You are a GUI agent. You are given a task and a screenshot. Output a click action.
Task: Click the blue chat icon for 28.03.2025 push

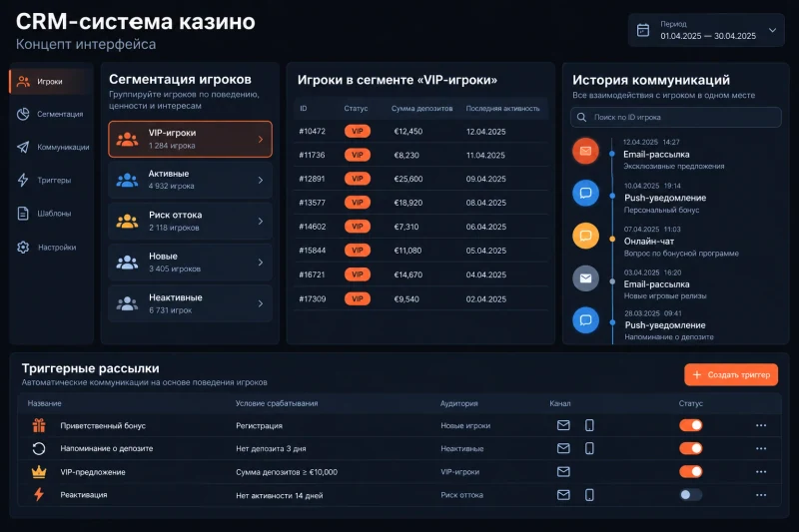coord(585,320)
